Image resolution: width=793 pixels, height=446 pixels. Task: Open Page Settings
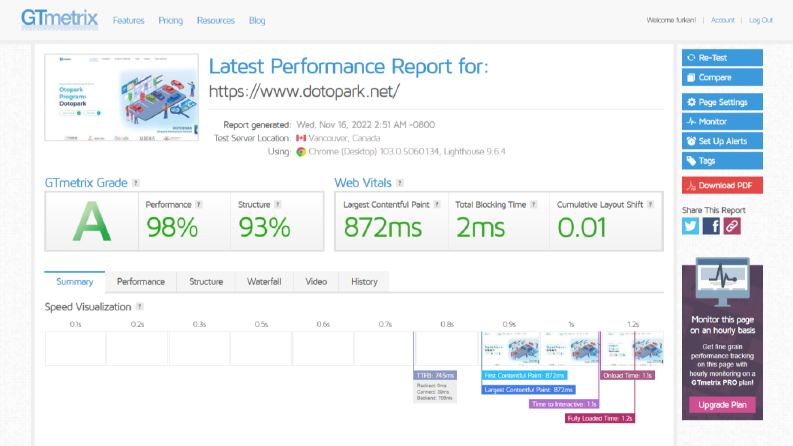click(722, 102)
